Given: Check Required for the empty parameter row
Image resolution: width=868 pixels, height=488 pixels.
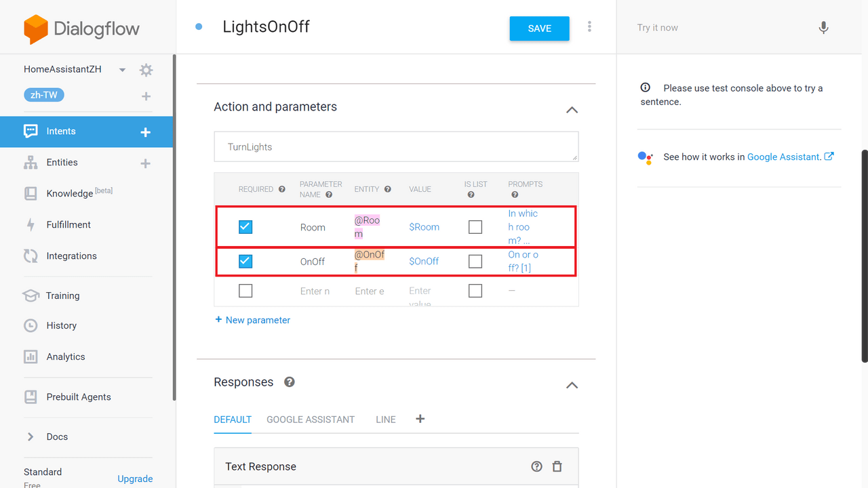Looking at the screenshot, I should [x=245, y=291].
